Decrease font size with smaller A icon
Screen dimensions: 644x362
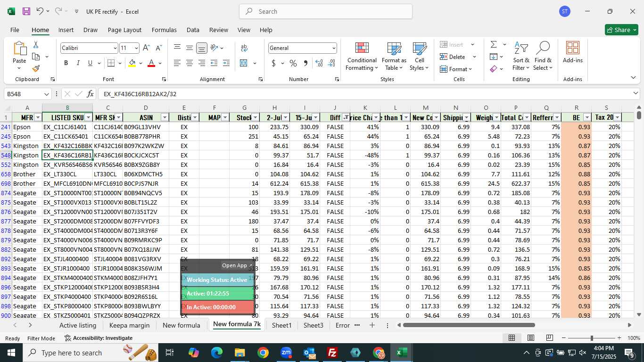pos(158,48)
